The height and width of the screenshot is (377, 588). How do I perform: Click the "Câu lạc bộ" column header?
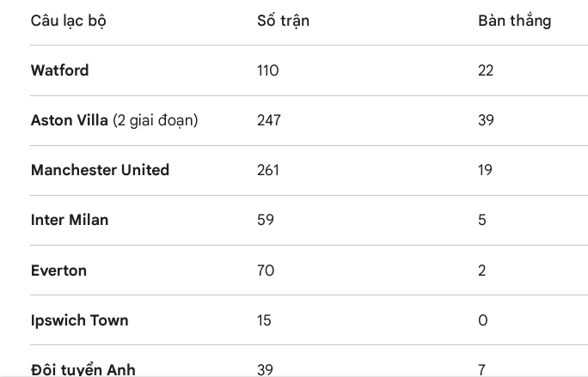coord(69,21)
